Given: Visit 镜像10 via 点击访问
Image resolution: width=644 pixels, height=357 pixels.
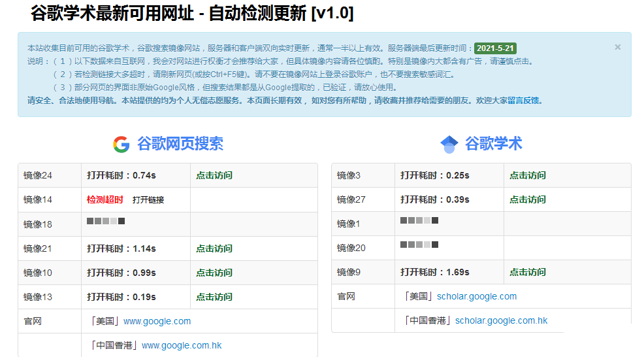Looking at the screenshot, I should [214, 273].
